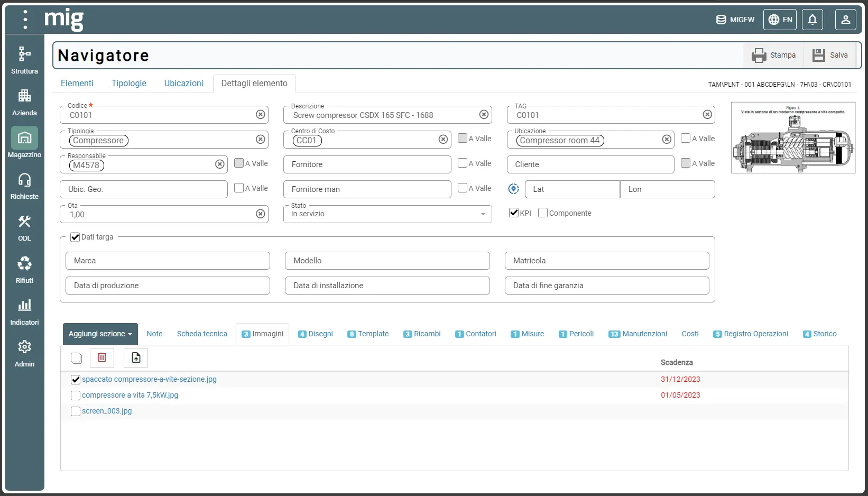The width and height of the screenshot is (868, 496).
Task: Click the Salva button
Action: 830,55
